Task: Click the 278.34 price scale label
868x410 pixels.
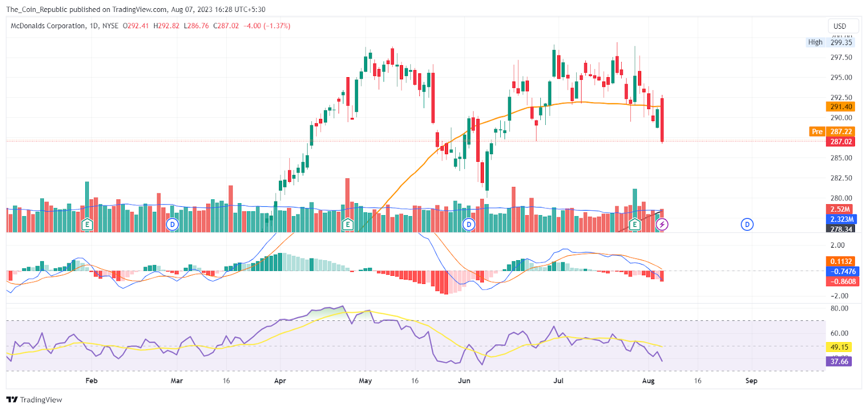Action: tap(841, 229)
